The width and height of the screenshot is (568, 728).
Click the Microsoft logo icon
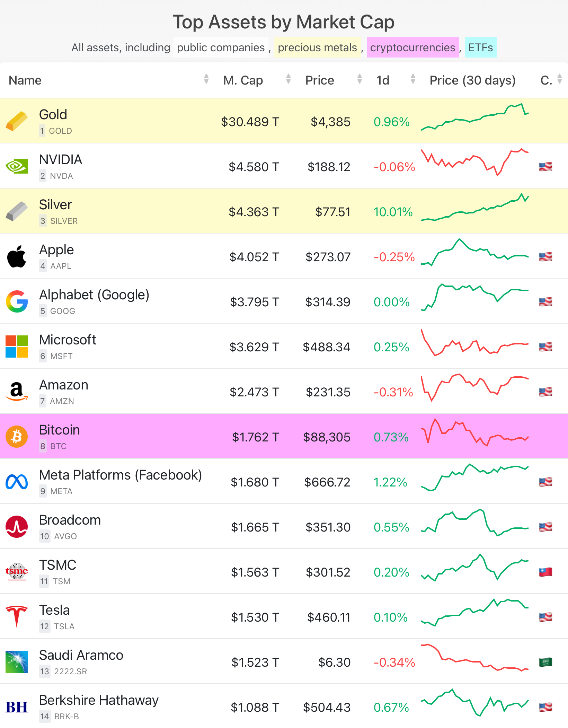[x=17, y=347]
